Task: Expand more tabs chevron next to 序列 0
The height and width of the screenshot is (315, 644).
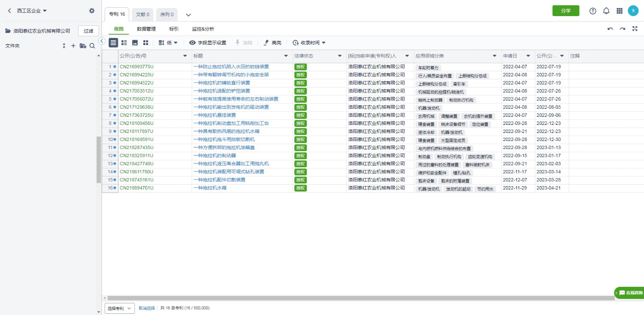Action: point(188,15)
